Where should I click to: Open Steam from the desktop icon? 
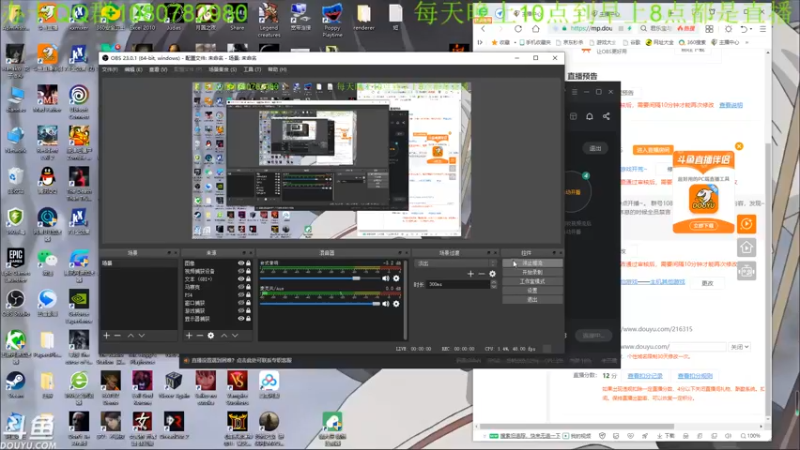(x=15, y=384)
